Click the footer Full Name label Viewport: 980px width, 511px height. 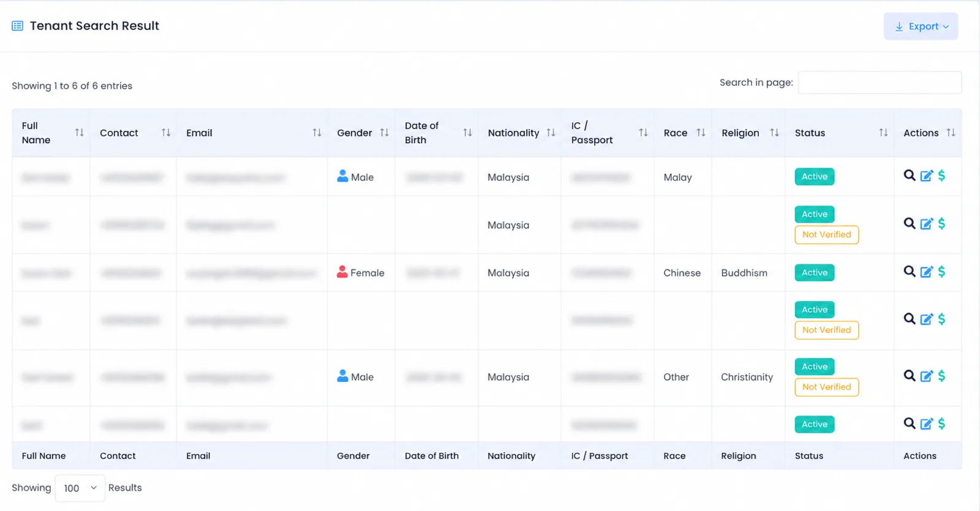(x=43, y=456)
